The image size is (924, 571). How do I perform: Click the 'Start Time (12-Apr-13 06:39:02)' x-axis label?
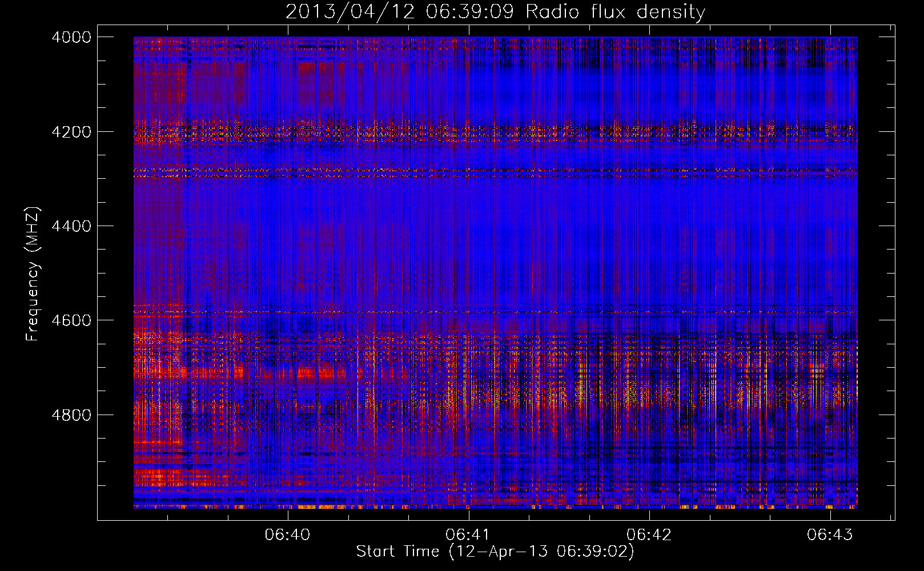tap(495, 552)
